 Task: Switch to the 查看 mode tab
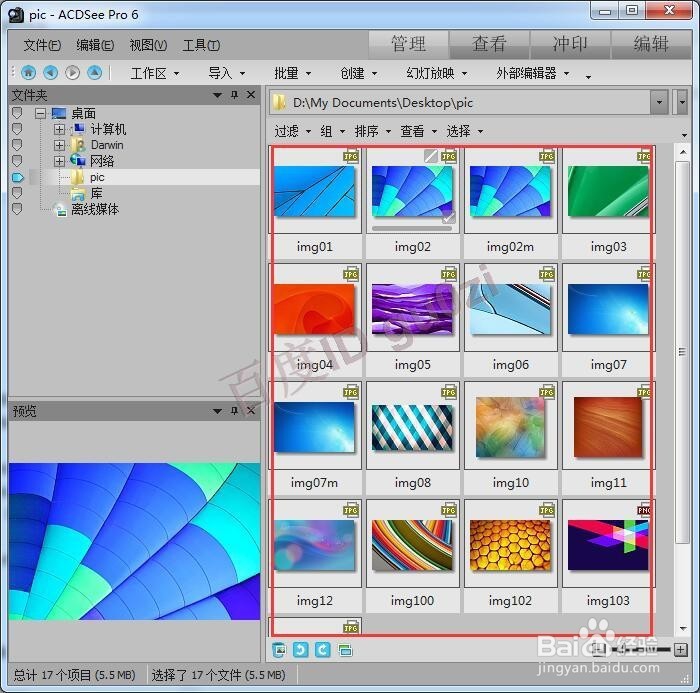coord(489,44)
